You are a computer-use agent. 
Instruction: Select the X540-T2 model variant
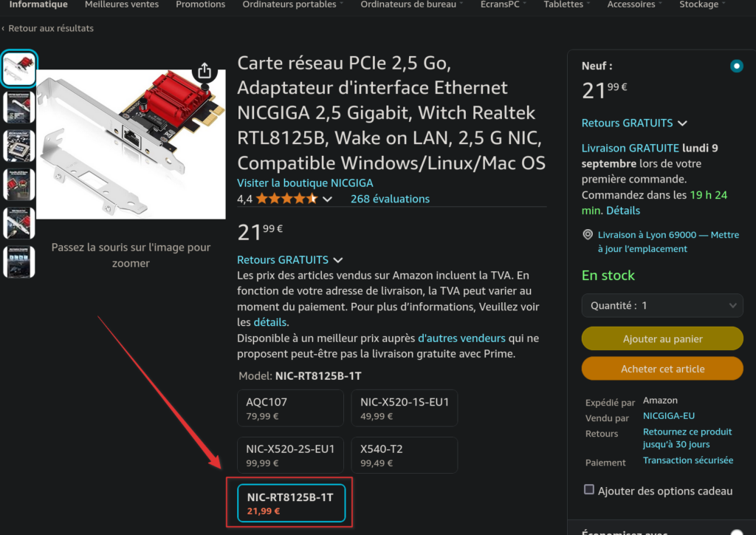pyautogui.click(x=404, y=455)
